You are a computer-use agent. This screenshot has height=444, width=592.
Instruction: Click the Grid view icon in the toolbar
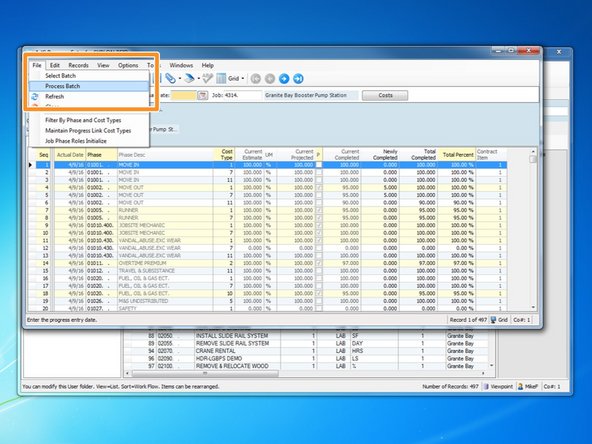click(x=221, y=79)
